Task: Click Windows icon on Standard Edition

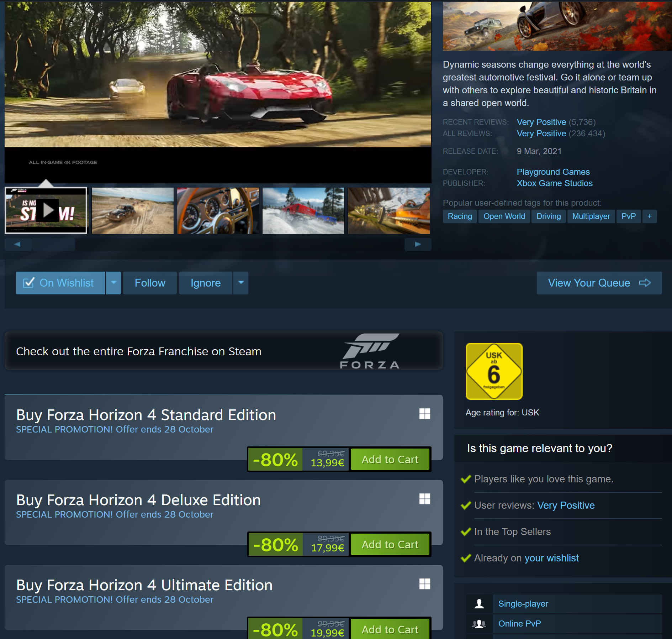Action: (425, 414)
